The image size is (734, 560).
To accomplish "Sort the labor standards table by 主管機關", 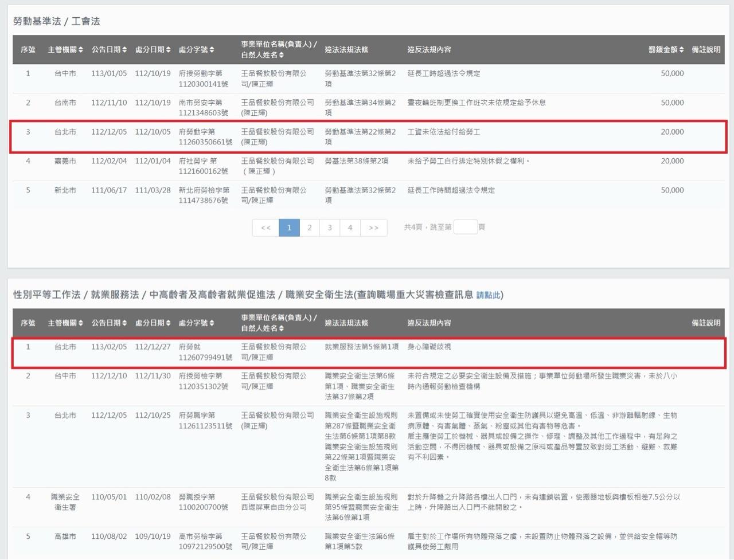I will (x=65, y=50).
